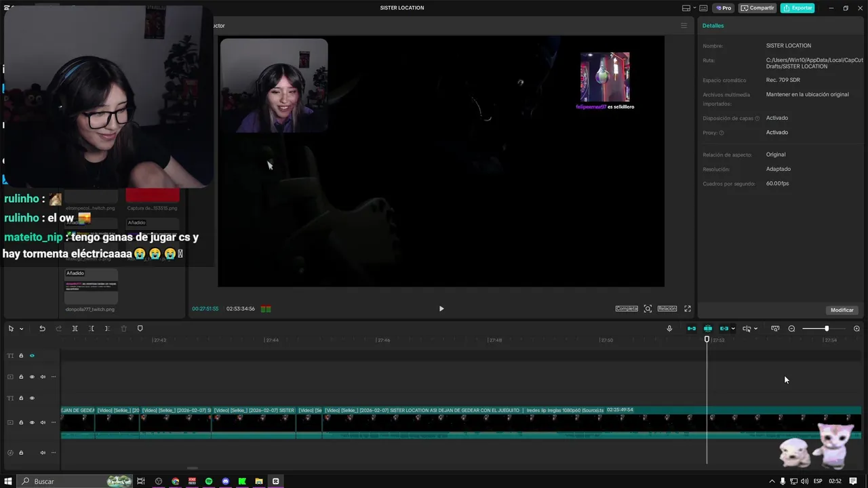Click the Relación aspect ratio button

tap(667, 308)
